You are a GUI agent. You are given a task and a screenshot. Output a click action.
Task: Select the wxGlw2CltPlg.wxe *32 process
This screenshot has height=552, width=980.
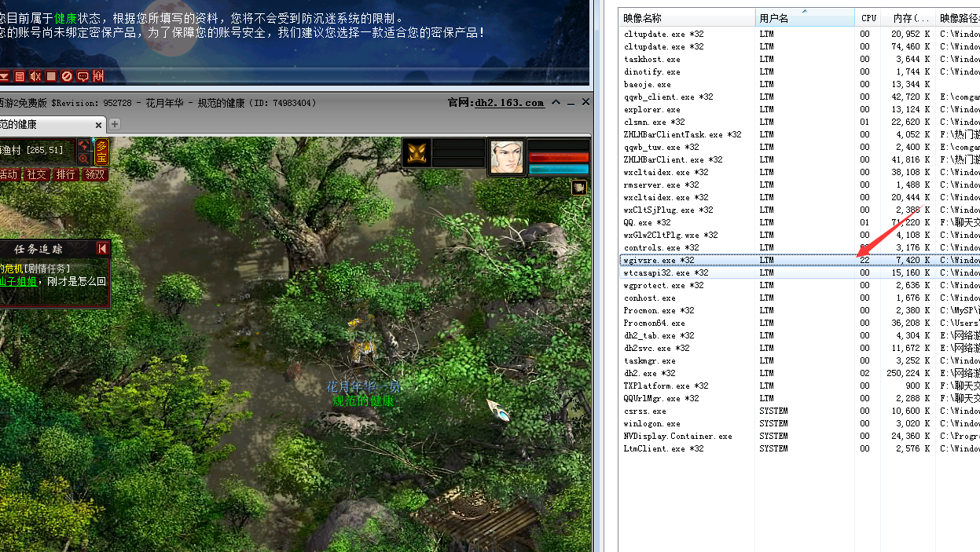click(799, 235)
